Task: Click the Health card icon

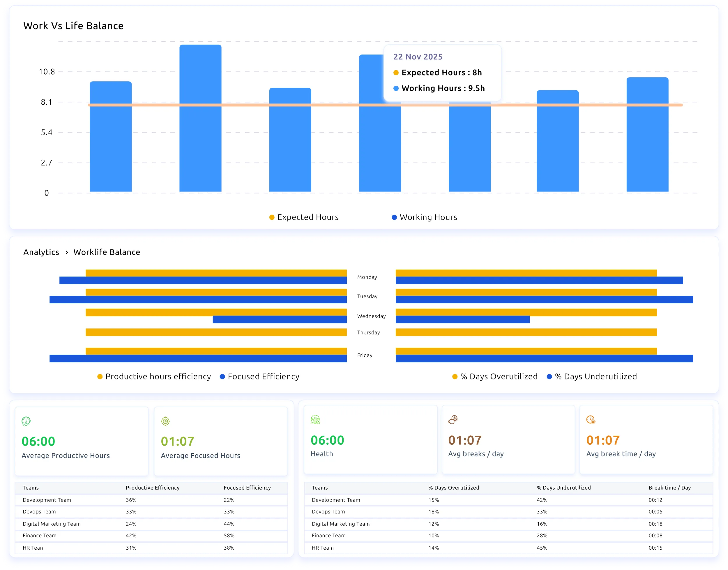Action: click(315, 420)
